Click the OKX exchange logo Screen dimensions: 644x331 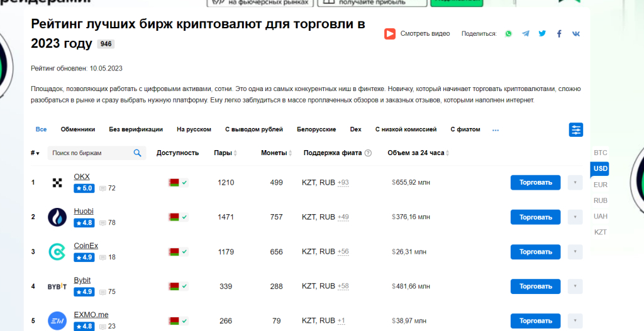pyautogui.click(x=57, y=183)
